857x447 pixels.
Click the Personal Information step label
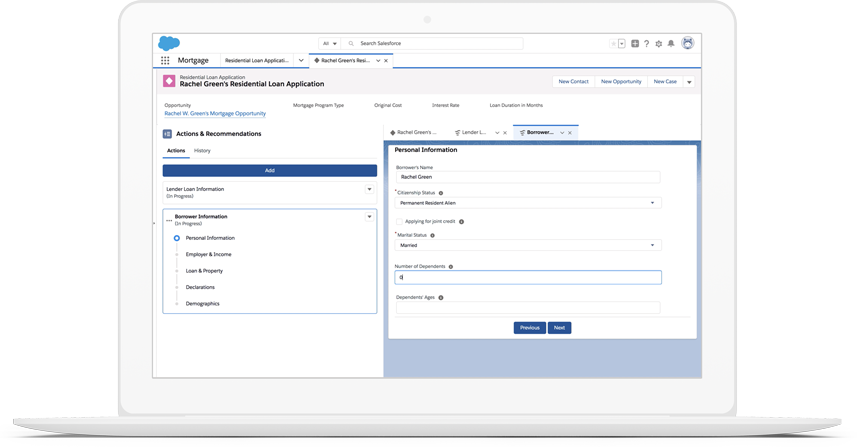point(210,238)
